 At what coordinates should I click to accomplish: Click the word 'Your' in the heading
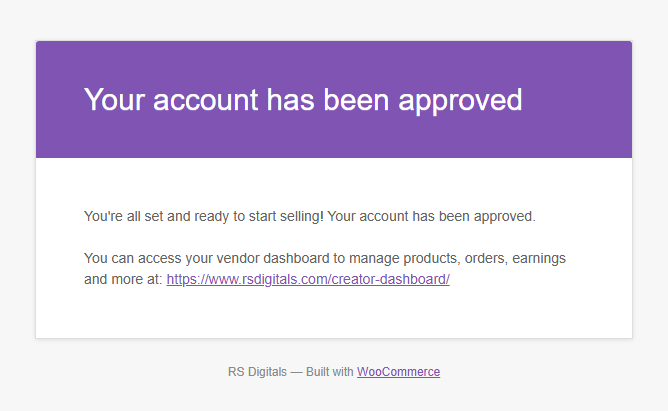click(115, 100)
